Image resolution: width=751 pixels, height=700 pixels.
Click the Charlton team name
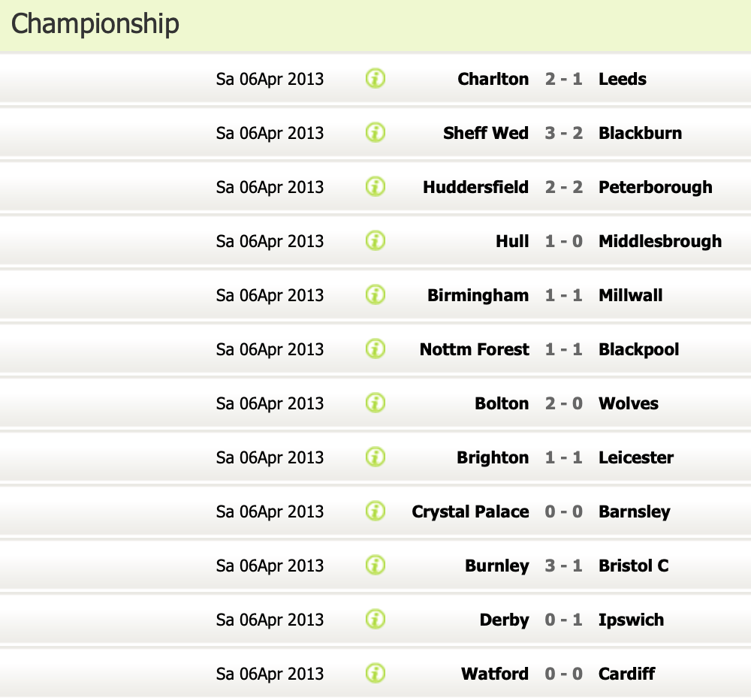click(493, 79)
